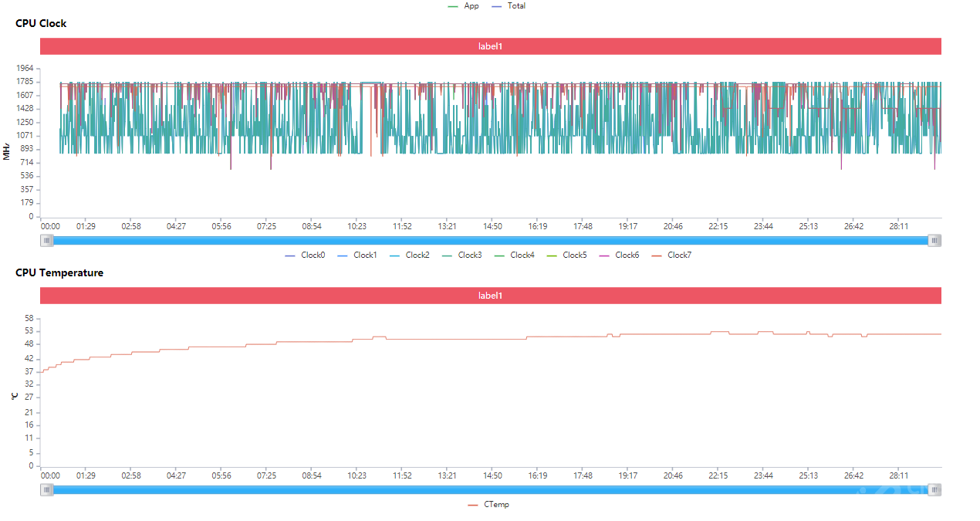Click right handle of CPU Temperature zoom slider

point(934,489)
